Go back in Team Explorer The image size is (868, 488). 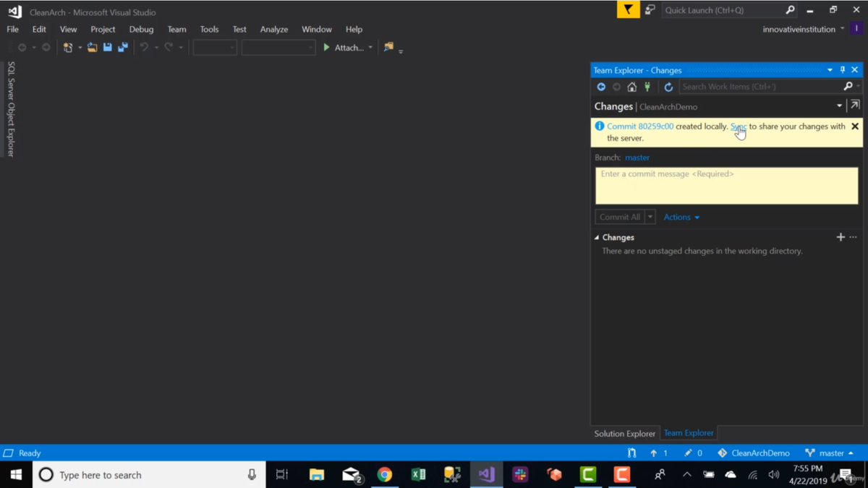[x=601, y=87]
